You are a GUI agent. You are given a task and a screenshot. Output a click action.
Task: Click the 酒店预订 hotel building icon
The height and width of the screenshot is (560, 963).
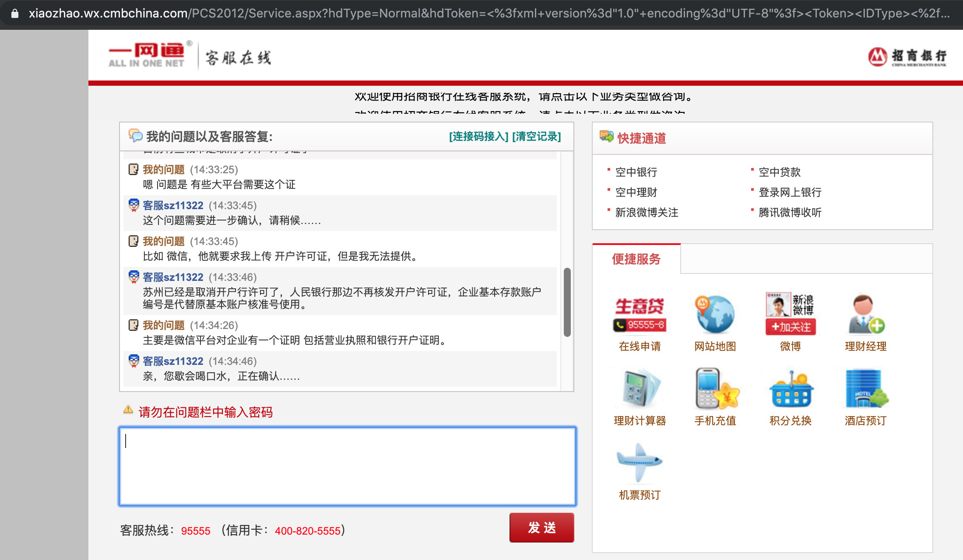(x=865, y=389)
